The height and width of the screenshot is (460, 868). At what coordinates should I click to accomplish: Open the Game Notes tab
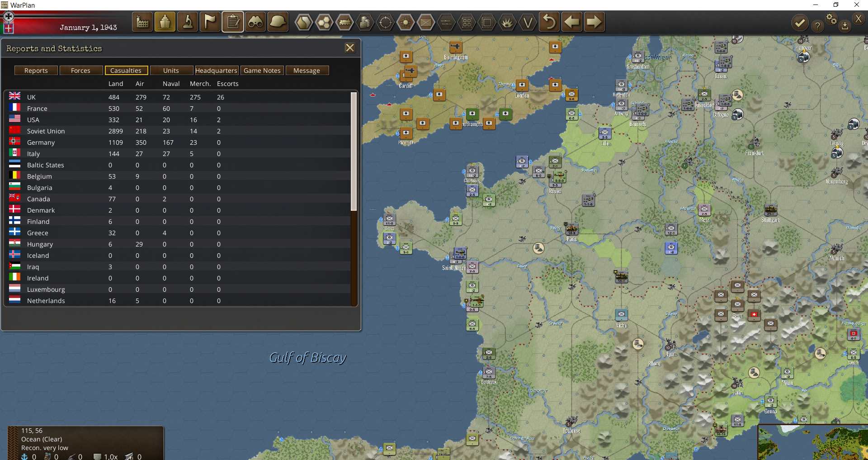pyautogui.click(x=262, y=71)
